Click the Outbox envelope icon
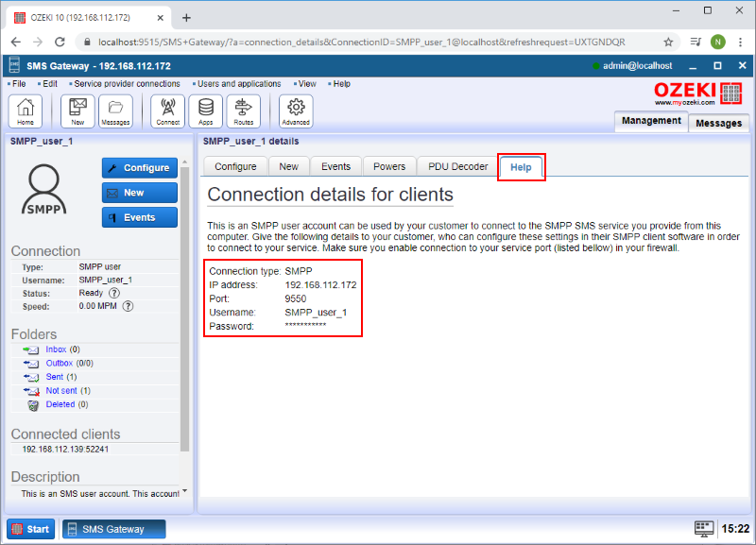This screenshot has height=545, width=756. (x=31, y=364)
